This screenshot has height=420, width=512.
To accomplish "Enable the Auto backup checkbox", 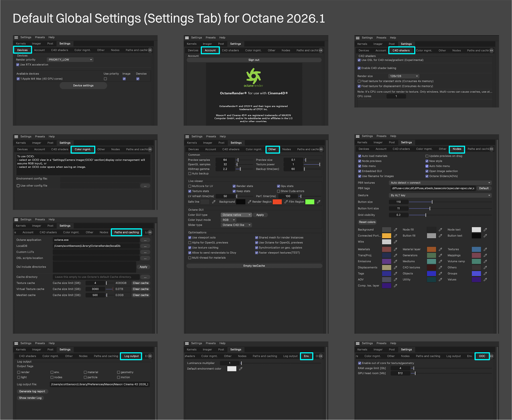I will [190, 174].
